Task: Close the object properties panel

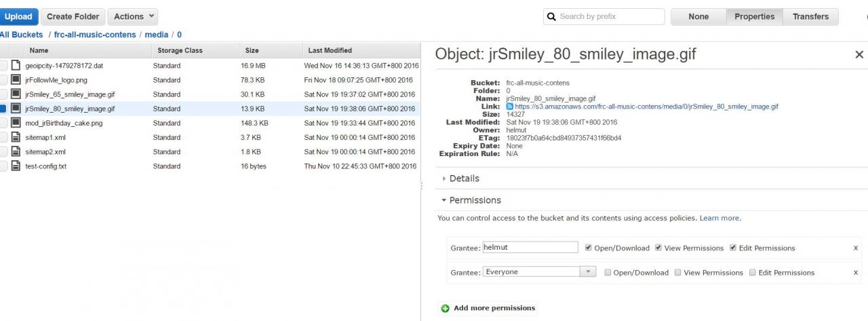Action: [859, 54]
